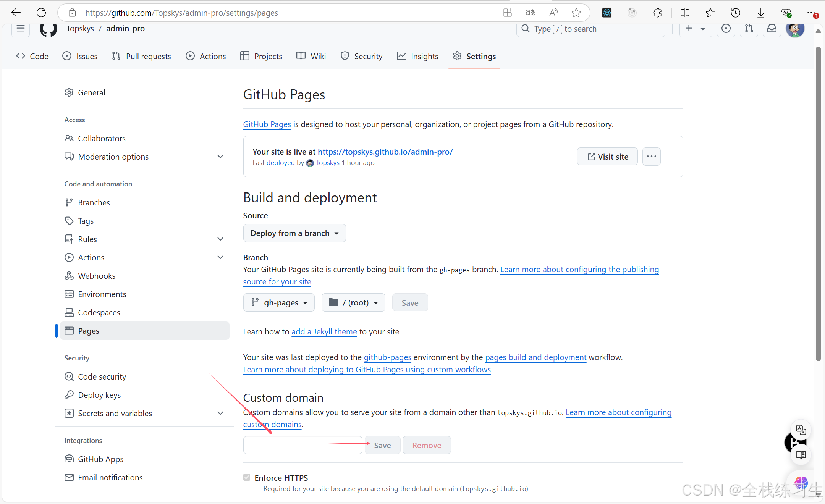
Task: Open / (root) folder dropdown
Action: click(x=353, y=303)
